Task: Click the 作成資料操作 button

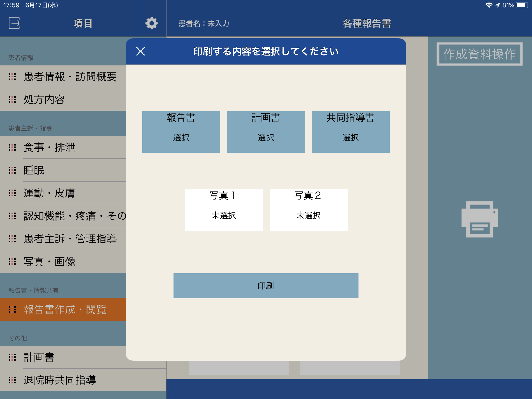Action: point(480,54)
